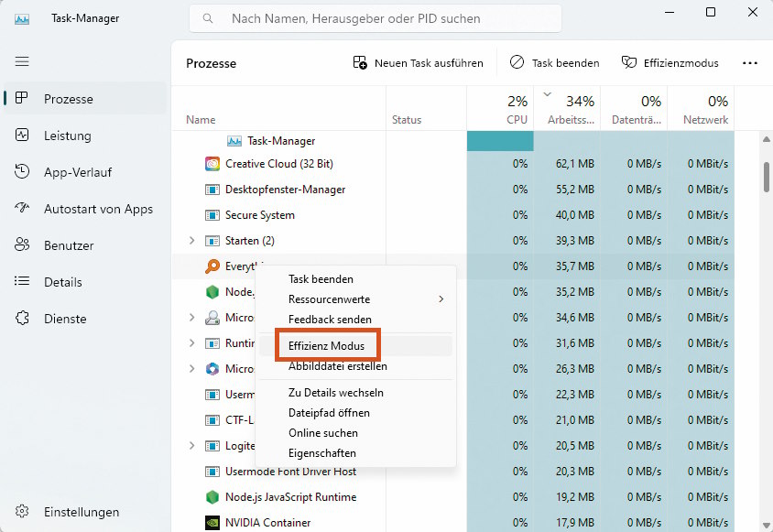Click the Creative Cloud process icon
This screenshot has height=532, width=773.
click(212, 164)
